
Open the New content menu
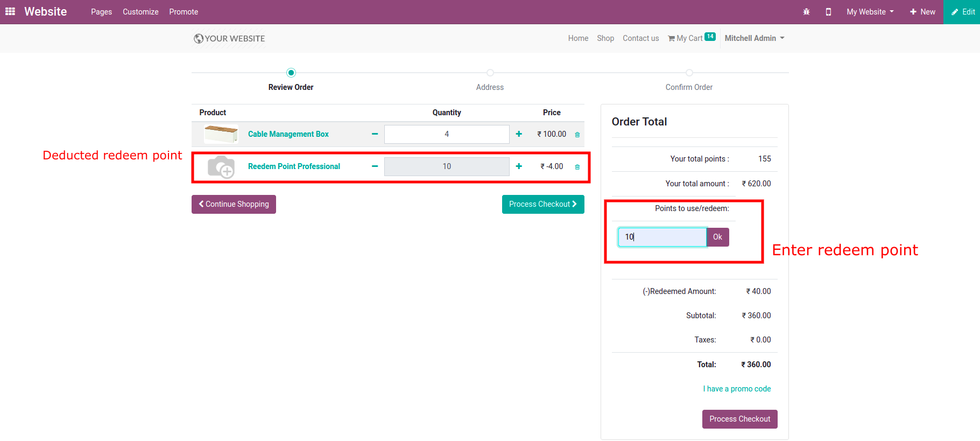922,12
